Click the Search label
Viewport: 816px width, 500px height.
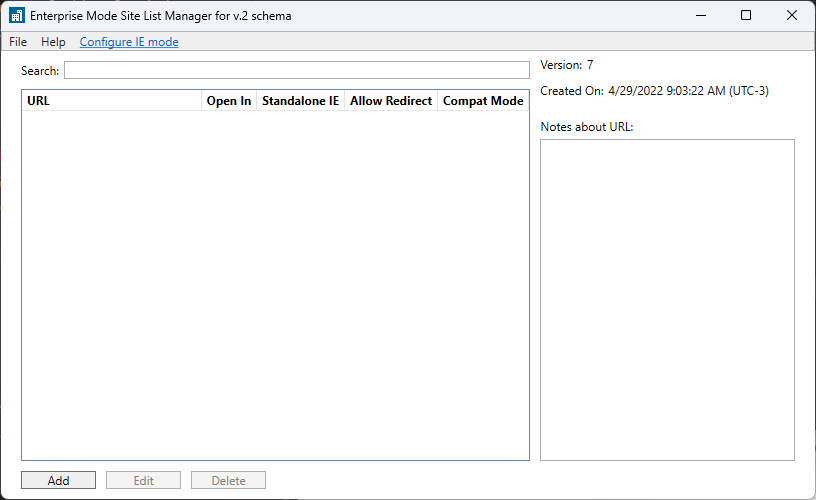tap(40, 71)
